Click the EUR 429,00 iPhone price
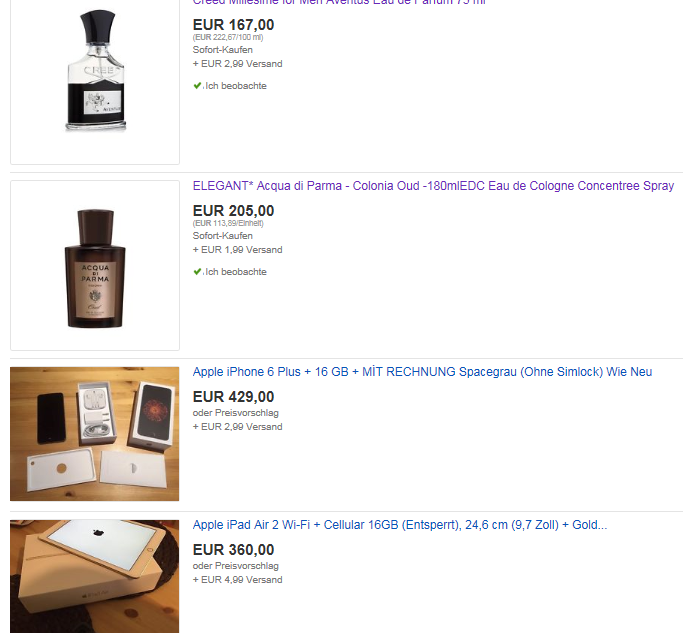This screenshot has width=683, height=633. click(233, 397)
